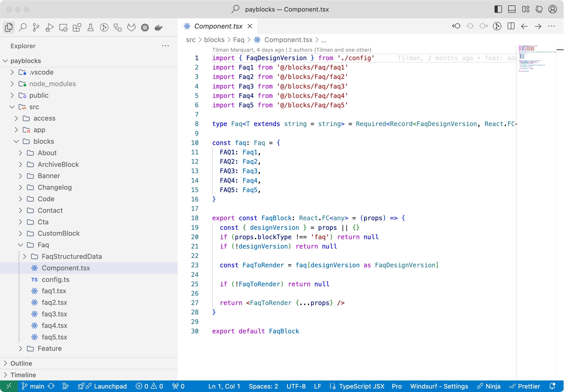Open the Testing flask icon
The height and width of the screenshot is (392, 564).
pos(90,27)
